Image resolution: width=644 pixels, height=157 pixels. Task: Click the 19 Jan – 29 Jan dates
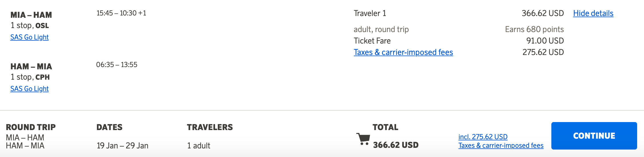pos(122,146)
